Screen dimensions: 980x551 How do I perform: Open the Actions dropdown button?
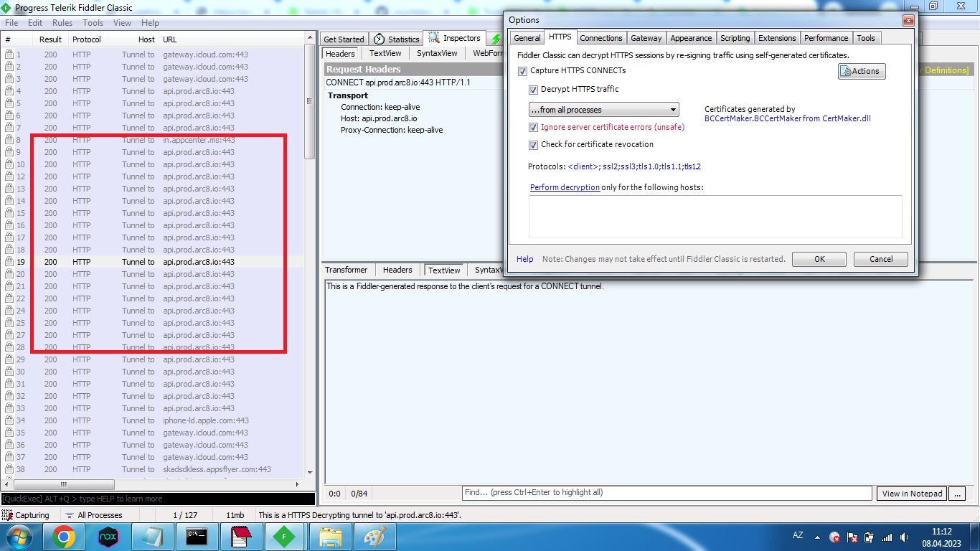861,71
